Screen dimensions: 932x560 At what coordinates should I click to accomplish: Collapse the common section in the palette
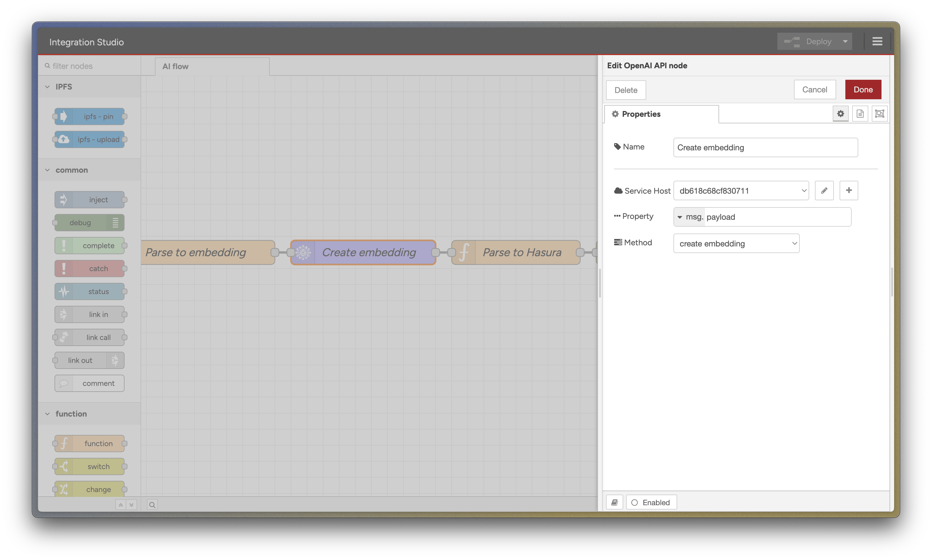(48, 170)
